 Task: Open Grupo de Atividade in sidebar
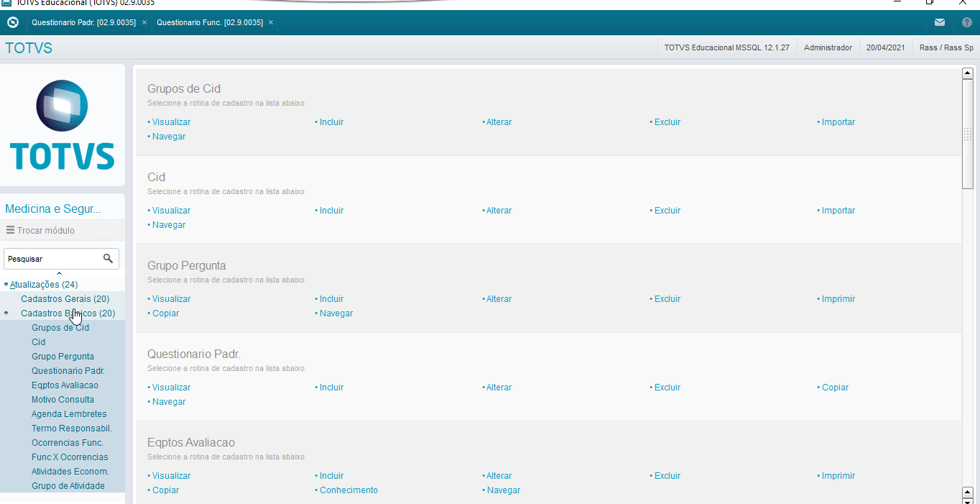pyautogui.click(x=68, y=486)
